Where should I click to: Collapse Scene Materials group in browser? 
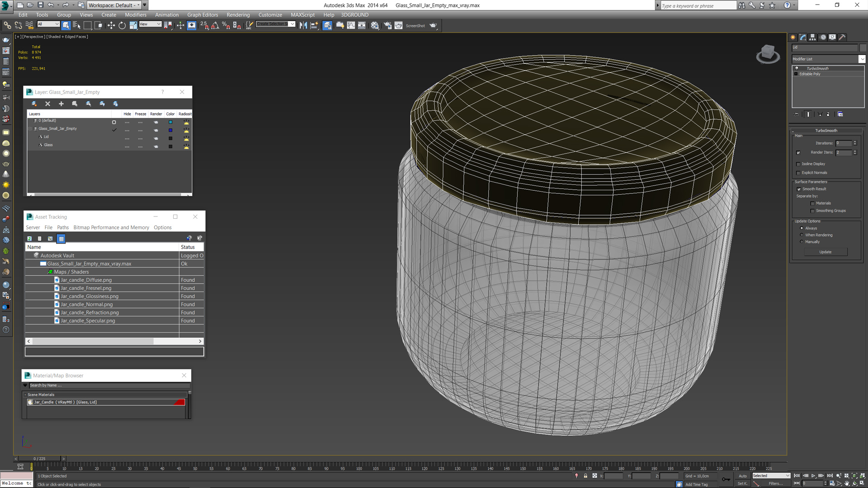pos(25,395)
